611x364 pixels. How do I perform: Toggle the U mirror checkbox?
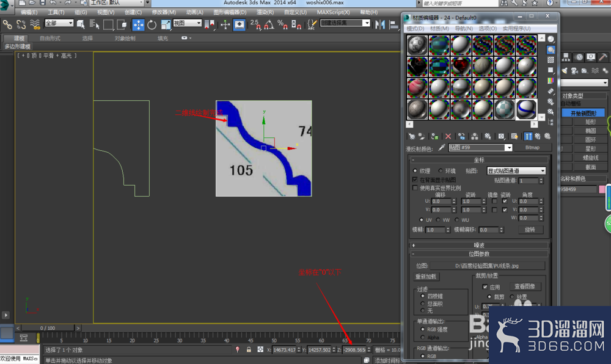point(494,202)
